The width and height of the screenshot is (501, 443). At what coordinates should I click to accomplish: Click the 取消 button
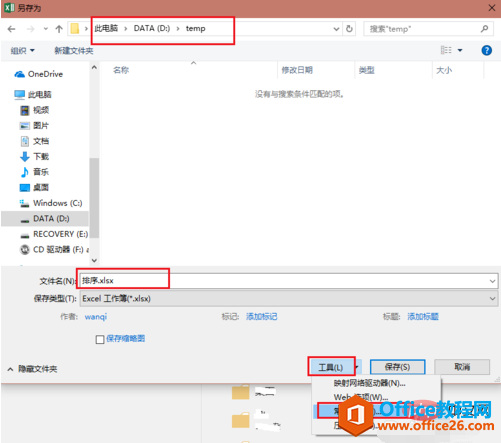[462, 367]
